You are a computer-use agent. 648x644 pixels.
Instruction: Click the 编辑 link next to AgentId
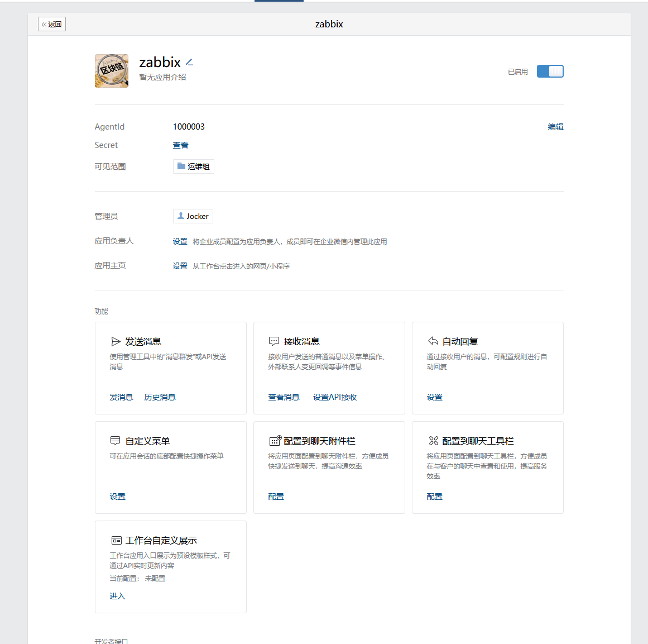(x=555, y=127)
